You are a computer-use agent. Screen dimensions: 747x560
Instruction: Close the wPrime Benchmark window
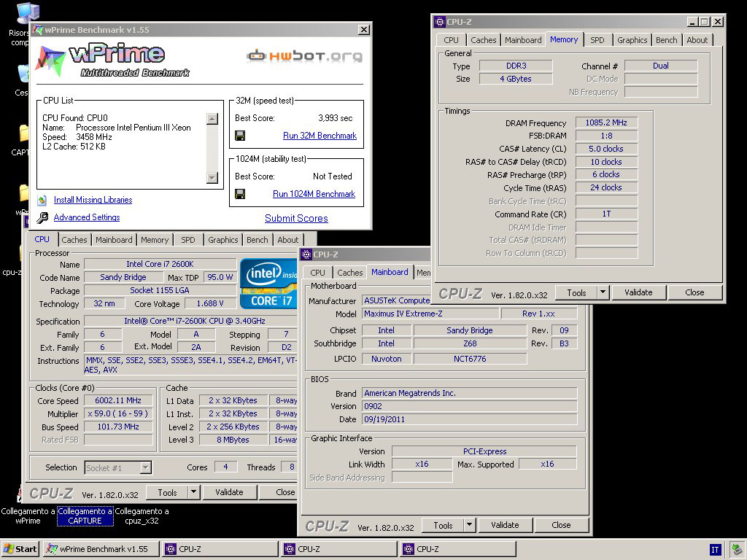pos(364,30)
